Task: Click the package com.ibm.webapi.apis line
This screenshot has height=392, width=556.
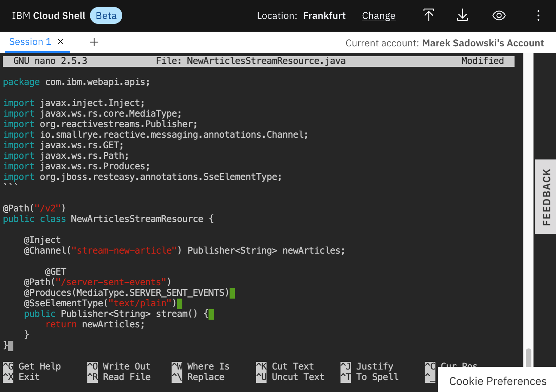Action: (x=77, y=82)
